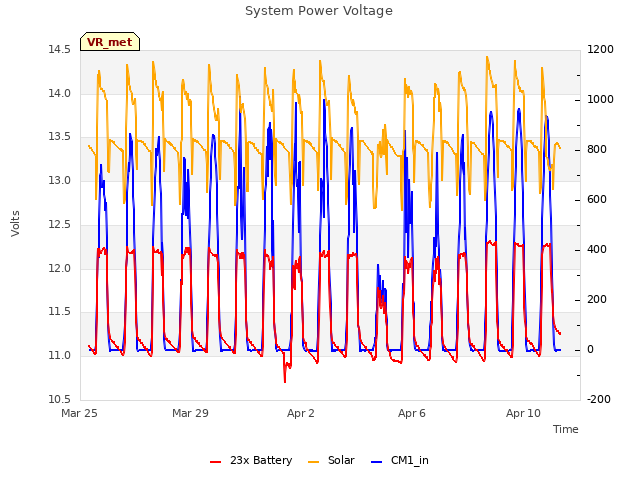Image resolution: width=640 pixels, height=480 pixels.
Task: Click the 600 right axis value
Action: coord(597,200)
